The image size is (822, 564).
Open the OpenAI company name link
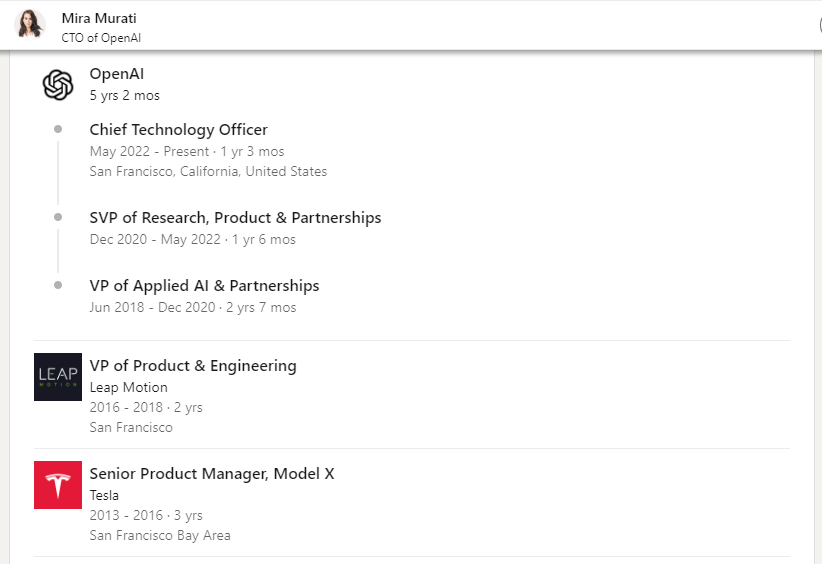pyautogui.click(x=117, y=74)
